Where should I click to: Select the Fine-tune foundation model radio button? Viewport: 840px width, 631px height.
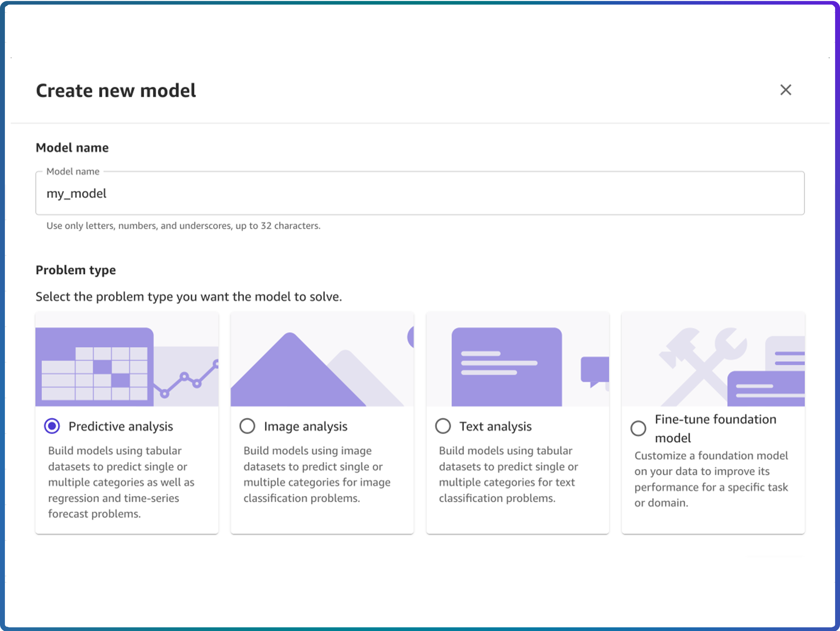[x=638, y=429]
